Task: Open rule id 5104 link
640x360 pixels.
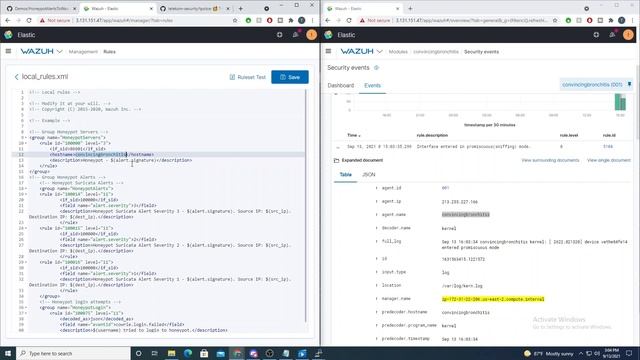Action: [x=608, y=147]
